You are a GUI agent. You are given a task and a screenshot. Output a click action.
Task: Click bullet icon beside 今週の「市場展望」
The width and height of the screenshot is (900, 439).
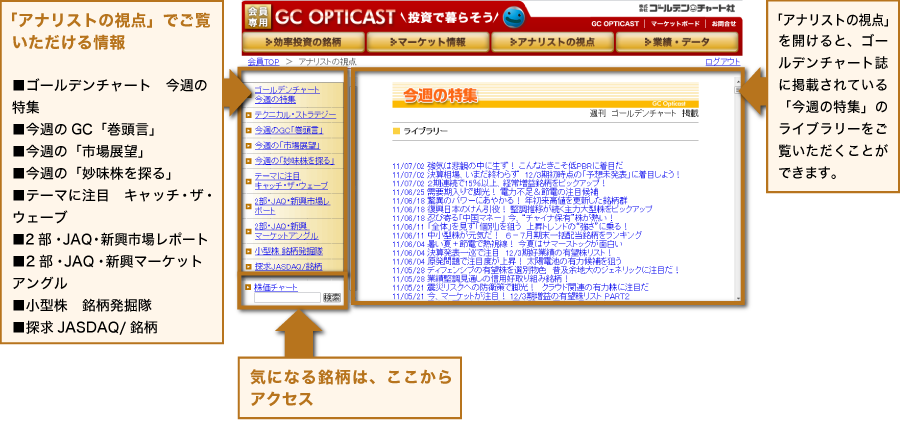[x=248, y=146]
